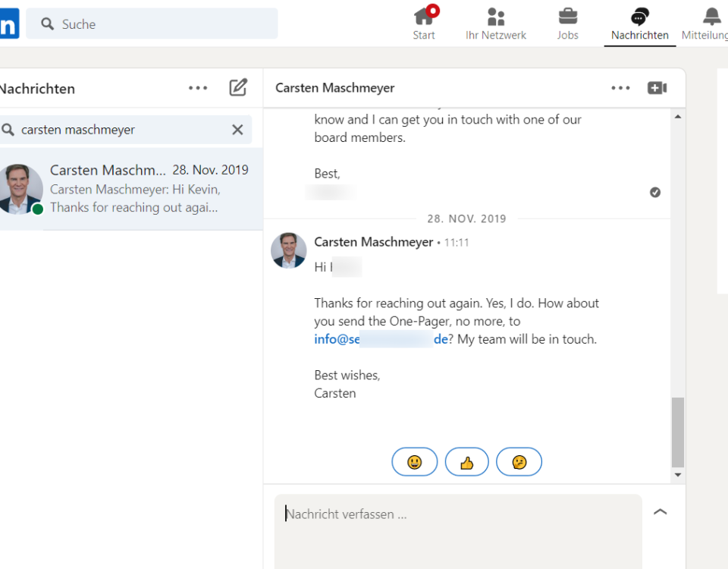This screenshot has height=569, width=728.
Task: React with the curious face emoji
Action: click(x=519, y=461)
